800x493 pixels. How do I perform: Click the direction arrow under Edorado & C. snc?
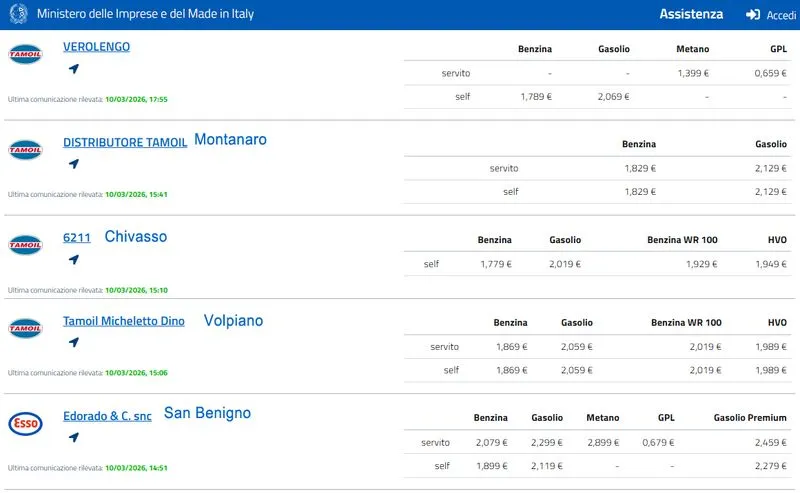(x=73, y=437)
